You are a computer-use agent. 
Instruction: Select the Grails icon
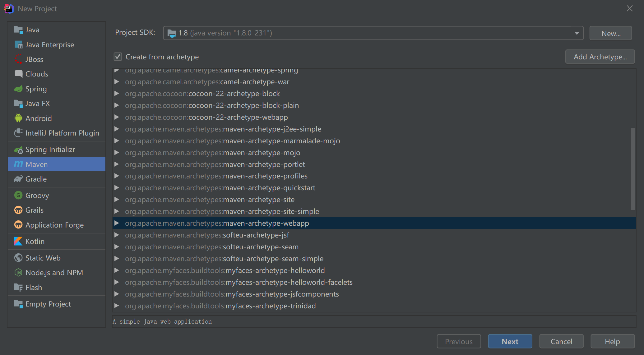pyautogui.click(x=18, y=210)
